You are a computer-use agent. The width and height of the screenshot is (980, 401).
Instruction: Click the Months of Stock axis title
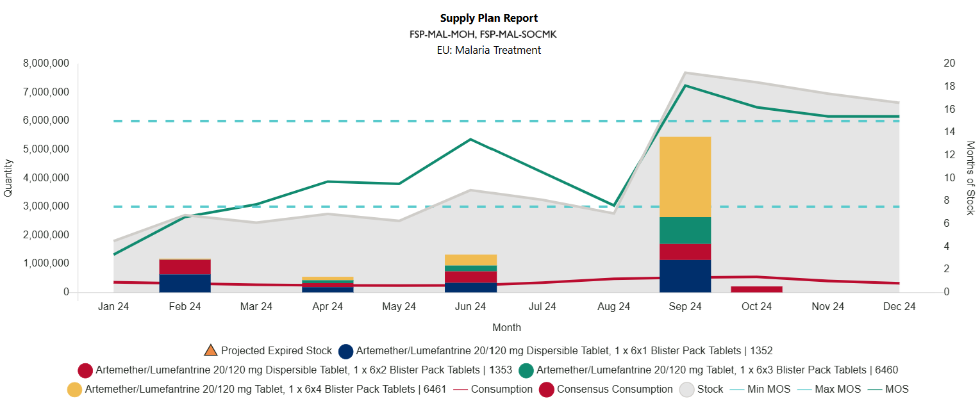[970, 178]
